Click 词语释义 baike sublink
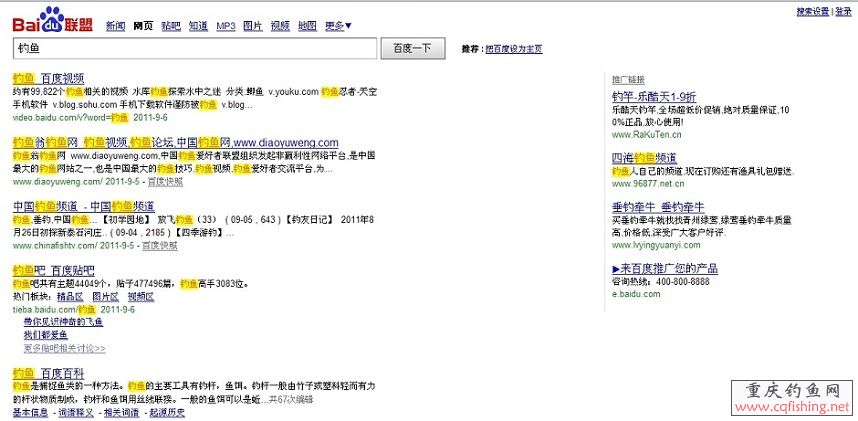 [76, 413]
